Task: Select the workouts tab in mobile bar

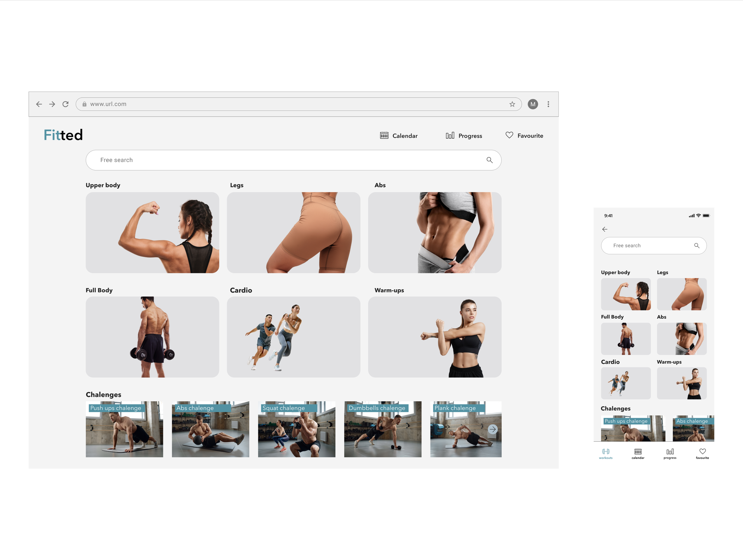Action: 606,453
